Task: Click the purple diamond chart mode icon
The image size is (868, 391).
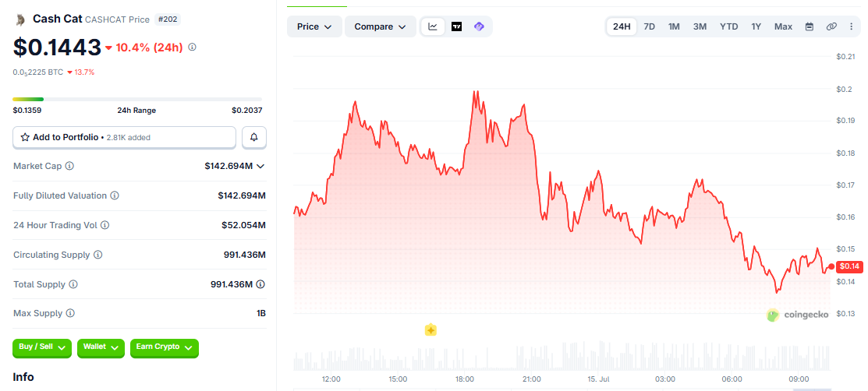Action: [480, 26]
